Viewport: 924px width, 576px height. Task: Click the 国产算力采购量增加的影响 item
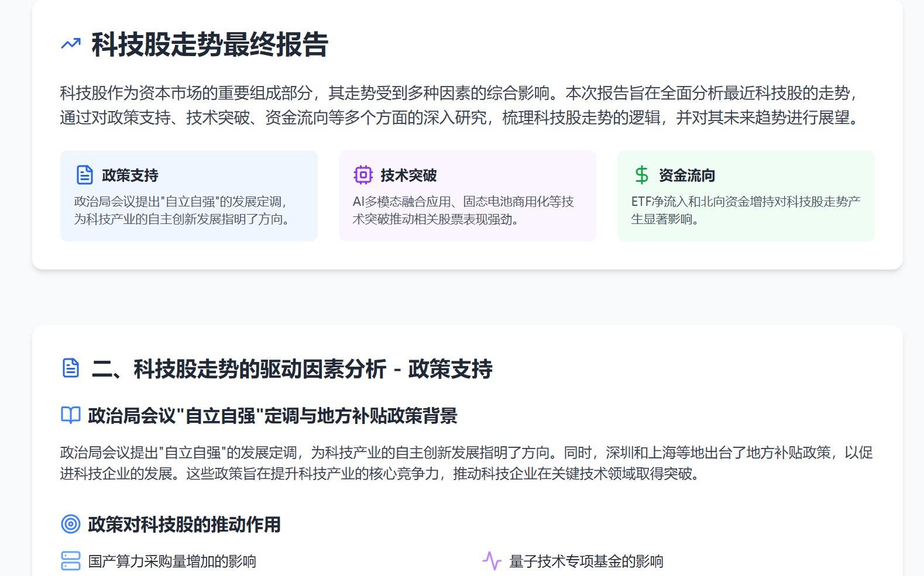tap(172, 561)
